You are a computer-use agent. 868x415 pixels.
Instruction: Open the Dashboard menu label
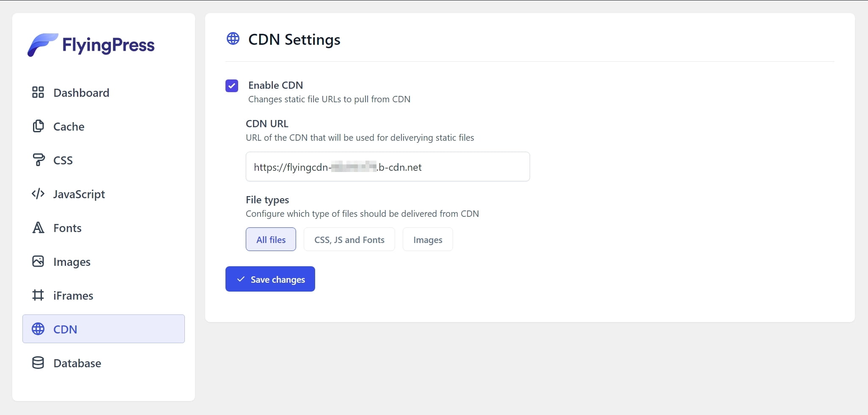click(81, 93)
